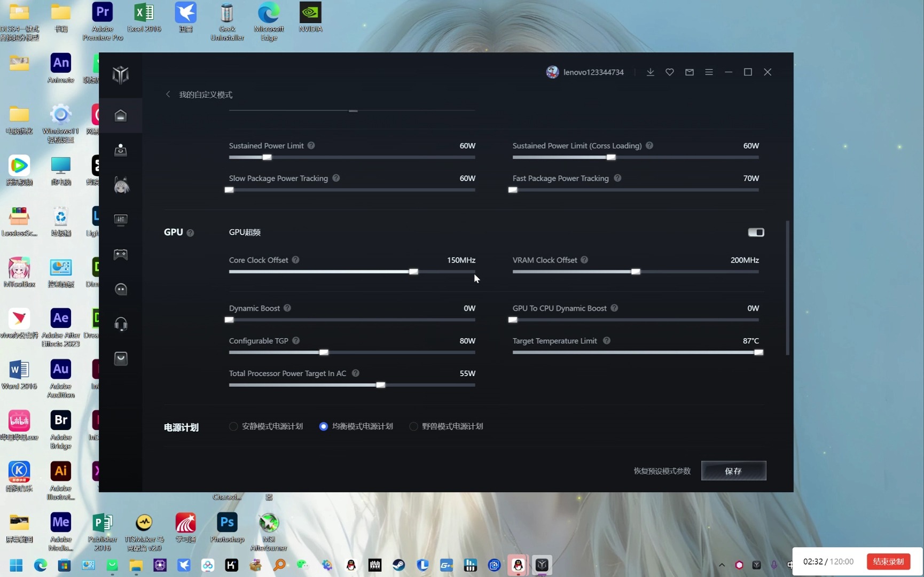
Task: Click the vertical scrollbar of settings panel
Action: 787,288
